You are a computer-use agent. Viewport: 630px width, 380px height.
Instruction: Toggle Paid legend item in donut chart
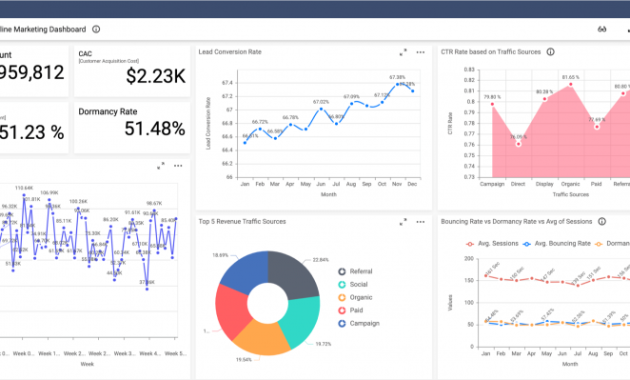pyautogui.click(x=351, y=310)
